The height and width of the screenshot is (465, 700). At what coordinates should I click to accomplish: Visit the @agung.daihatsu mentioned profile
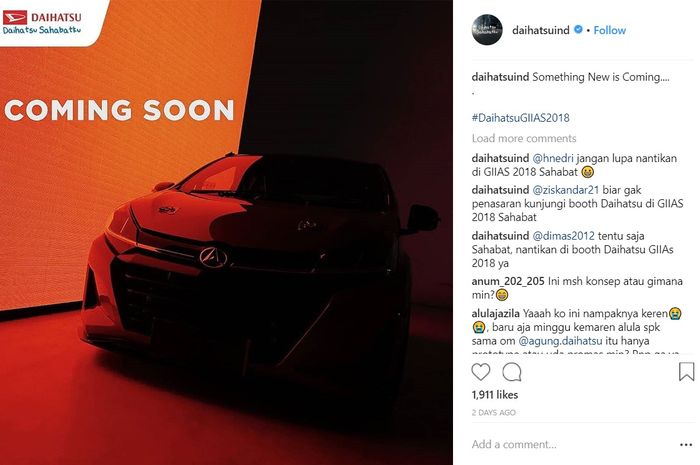coord(560,341)
